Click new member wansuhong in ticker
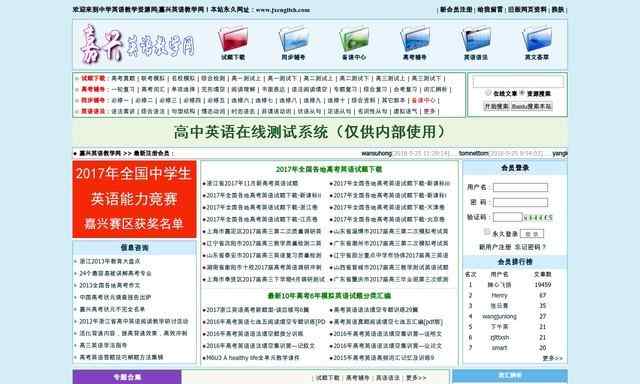Screen dimensions: 640x384 [x=376, y=153]
